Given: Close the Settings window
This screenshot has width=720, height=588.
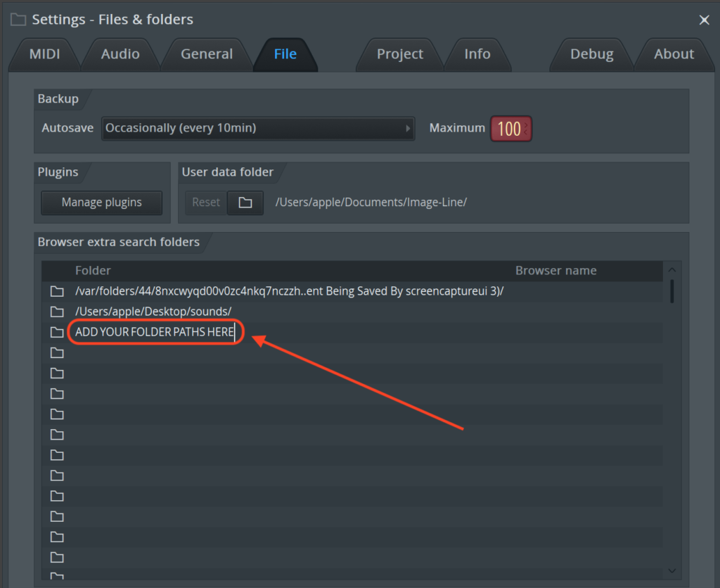Looking at the screenshot, I should [x=704, y=20].
